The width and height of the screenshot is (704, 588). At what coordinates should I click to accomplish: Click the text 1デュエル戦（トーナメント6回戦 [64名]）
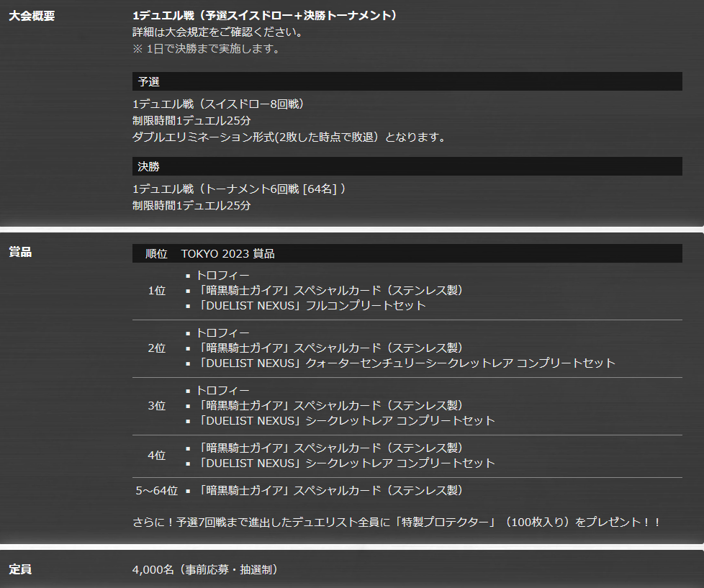pyautogui.click(x=240, y=189)
